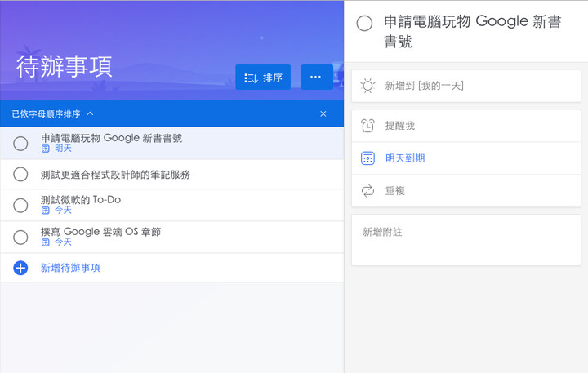Click 新增待辦事項 to add a task
Image resolution: width=588 pixels, height=373 pixels.
click(70, 268)
